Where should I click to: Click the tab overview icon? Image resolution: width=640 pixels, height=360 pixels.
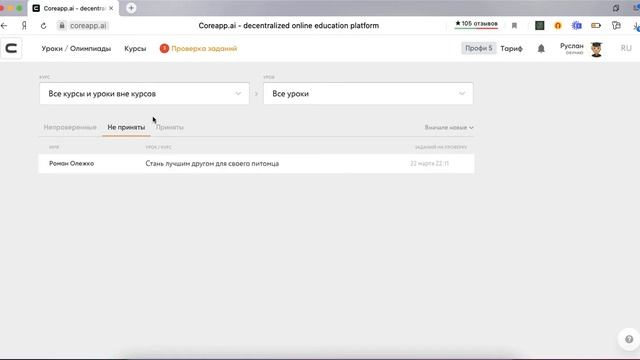tap(616, 8)
